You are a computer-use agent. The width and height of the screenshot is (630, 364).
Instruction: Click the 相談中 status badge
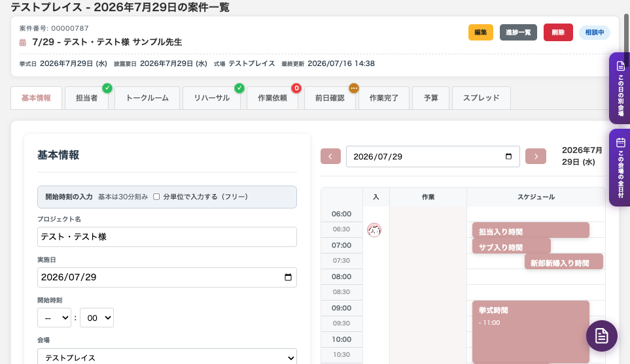point(595,33)
